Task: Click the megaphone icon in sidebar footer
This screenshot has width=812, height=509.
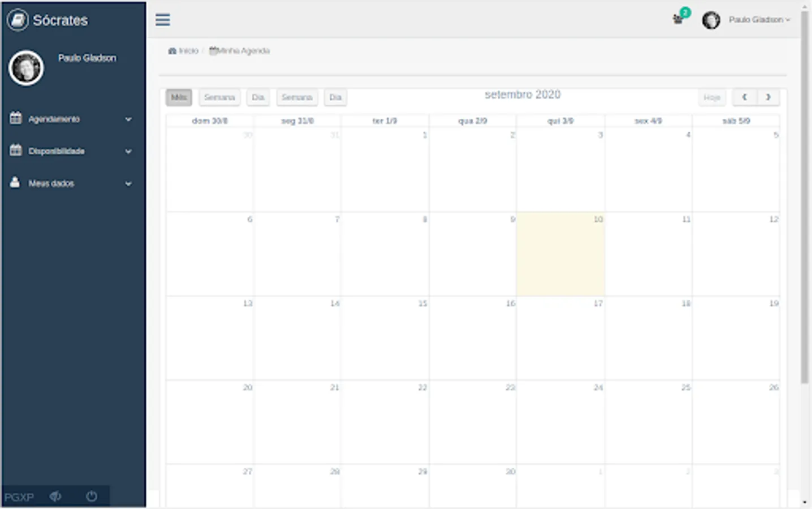Action: pyautogui.click(x=55, y=497)
